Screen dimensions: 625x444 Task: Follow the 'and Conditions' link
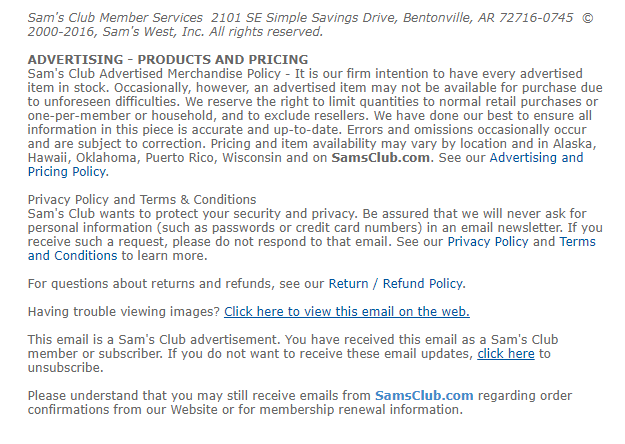tap(72, 256)
